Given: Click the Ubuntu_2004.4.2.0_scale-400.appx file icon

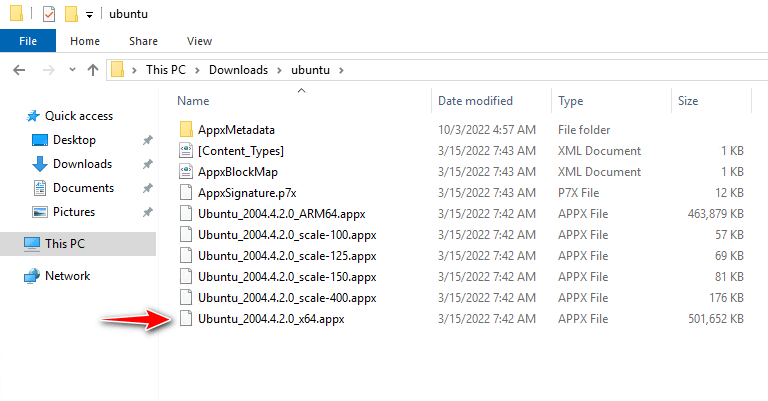Looking at the screenshot, I should pyautogui.click(x=186, y=298).
